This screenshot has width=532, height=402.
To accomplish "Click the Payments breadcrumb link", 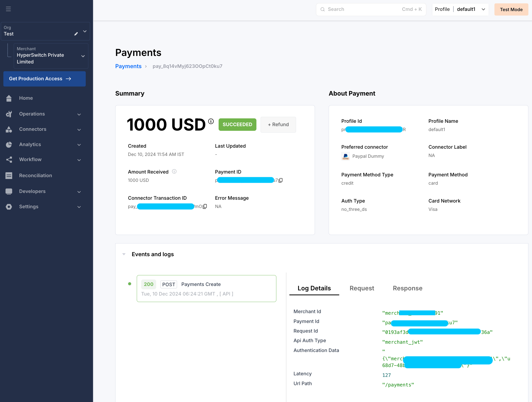I will (x=128, y=66).
